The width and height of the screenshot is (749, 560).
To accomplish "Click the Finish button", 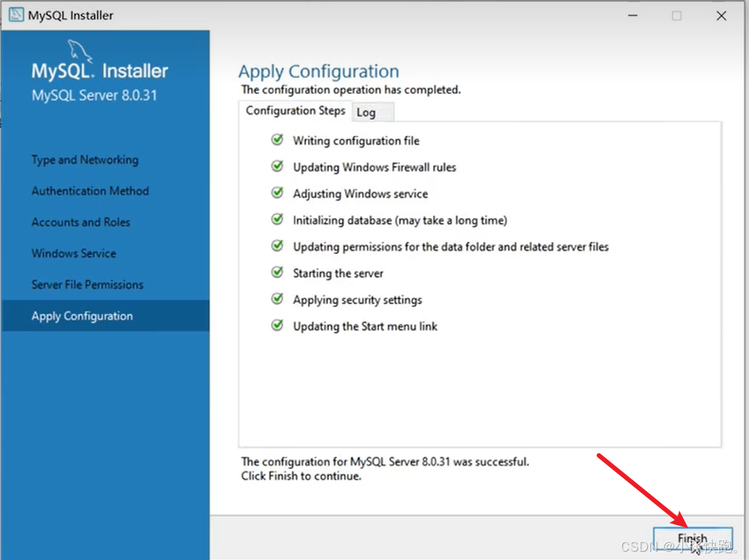I will pos(693,539).
